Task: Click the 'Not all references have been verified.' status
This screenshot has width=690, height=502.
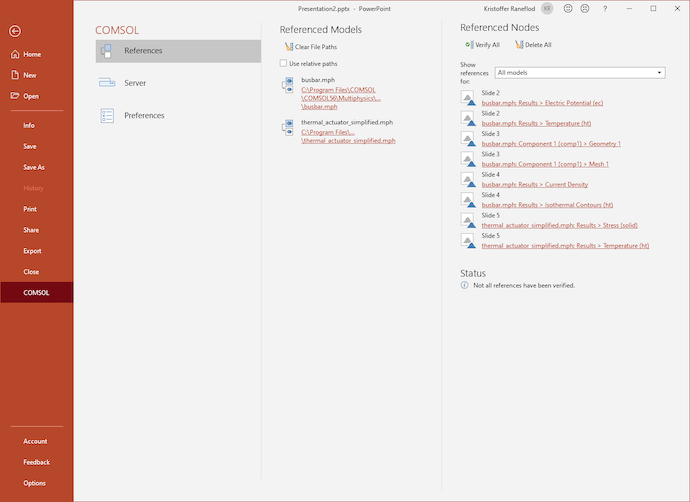Action: (524, 286)
